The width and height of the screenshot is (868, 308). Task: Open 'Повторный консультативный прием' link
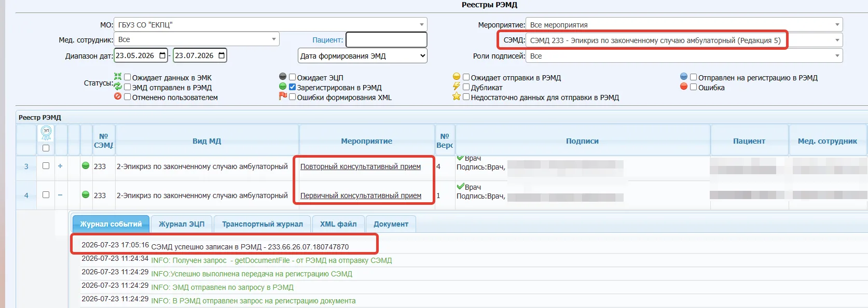(361, 166)
